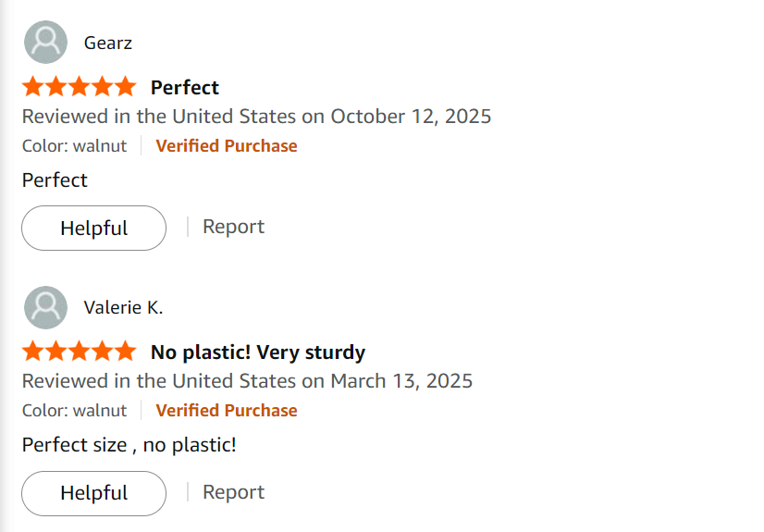Click Verified Purchase on the Valerie K. review
The image size is (764, 532).
[227, 410]
